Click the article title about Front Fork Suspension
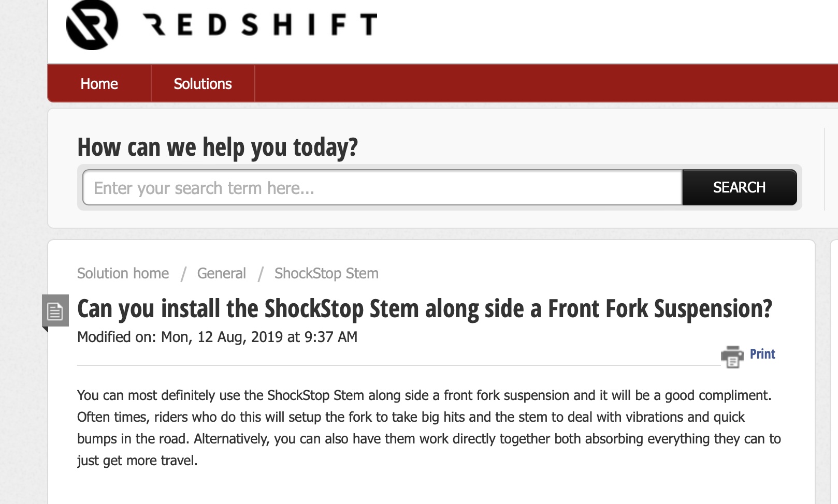Screen dimensions: 838x504 point(424,309)
